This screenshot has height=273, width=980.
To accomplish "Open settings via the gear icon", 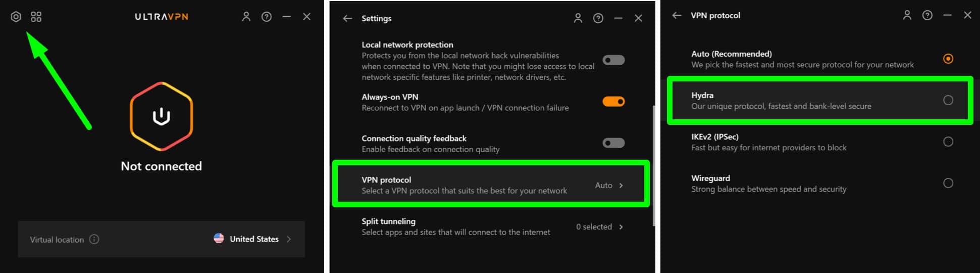I will (x=16, y=17).
